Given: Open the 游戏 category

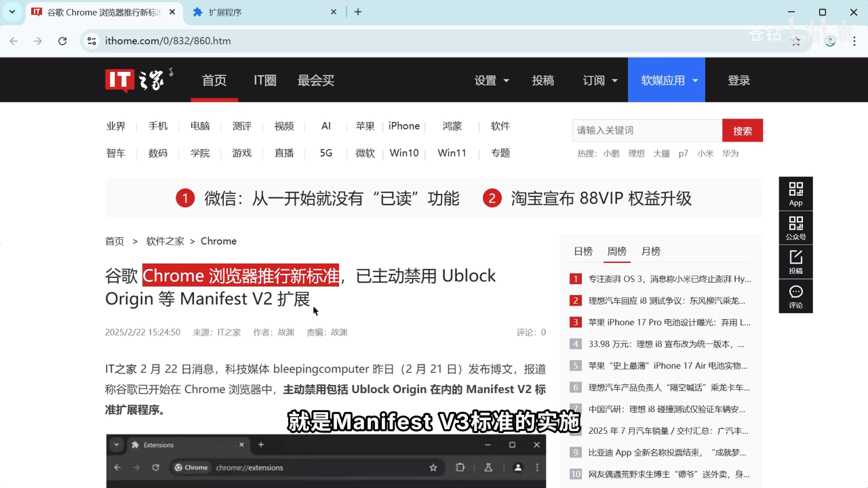Looking at the screenshot, I should point(242,153).
